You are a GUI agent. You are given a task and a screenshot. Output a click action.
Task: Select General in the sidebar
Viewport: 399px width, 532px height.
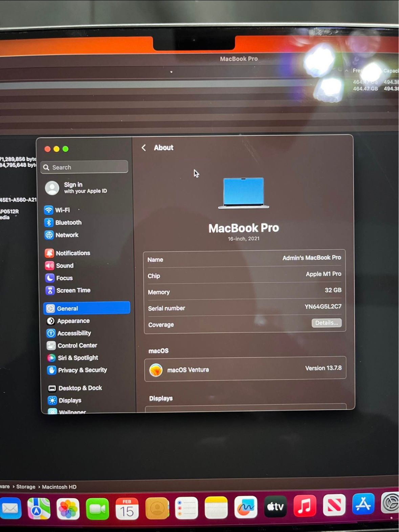coord(87,308)
